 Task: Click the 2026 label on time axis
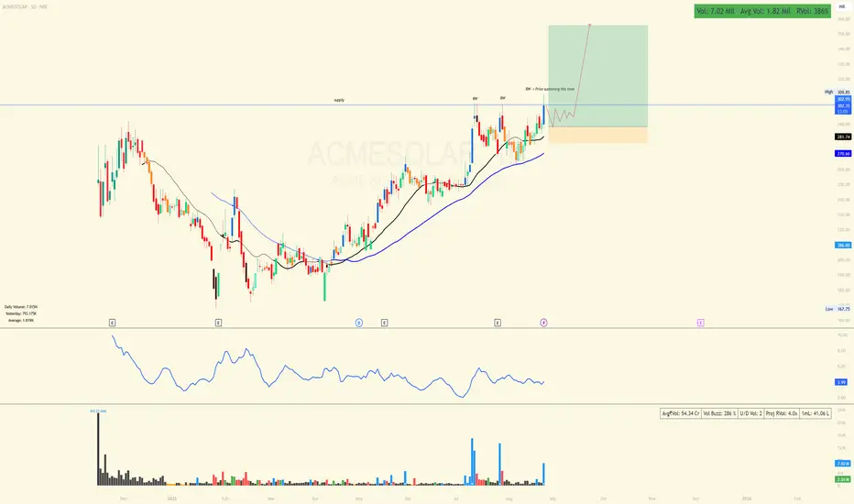pyautogui.click(x=747, y=499)
